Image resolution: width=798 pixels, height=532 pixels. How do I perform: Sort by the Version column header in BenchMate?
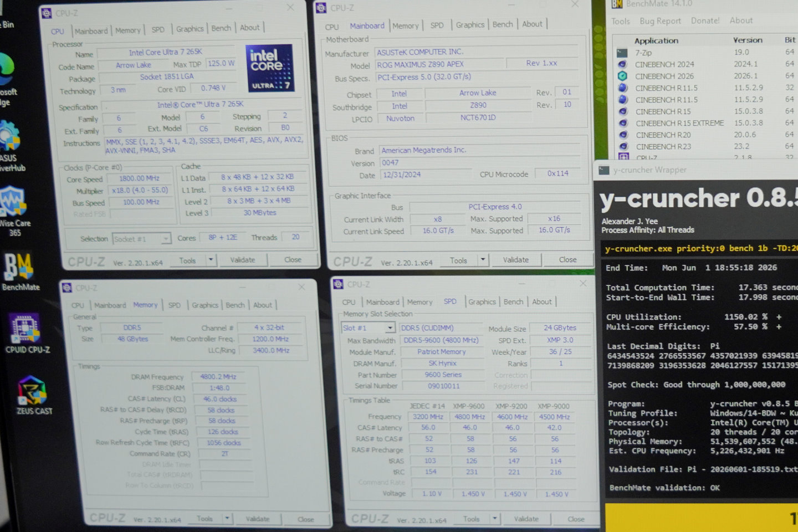(x=748, y=40)
